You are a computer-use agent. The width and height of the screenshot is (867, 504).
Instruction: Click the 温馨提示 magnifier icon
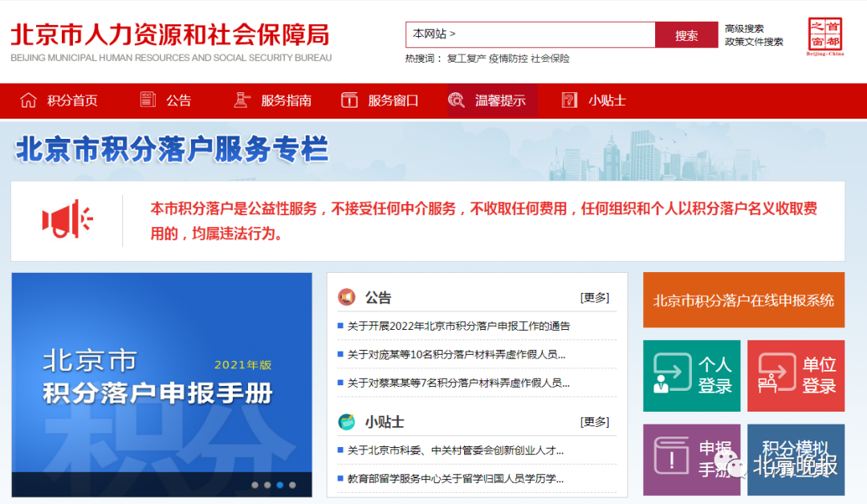pos(457,100)
